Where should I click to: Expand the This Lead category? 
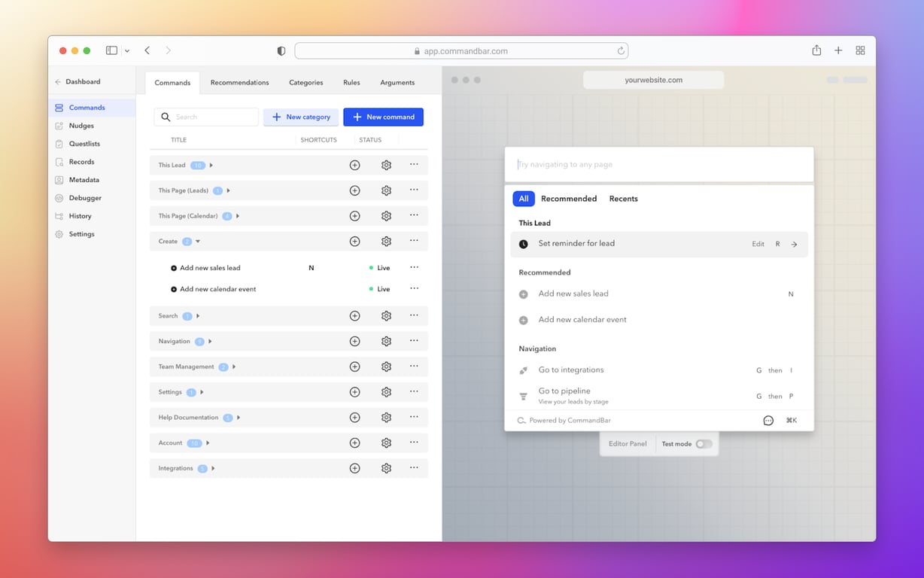tap(211, 165)
